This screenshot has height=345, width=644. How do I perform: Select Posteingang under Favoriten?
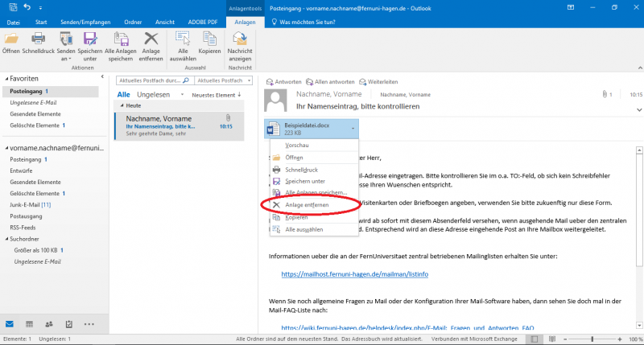coord(51,91)
